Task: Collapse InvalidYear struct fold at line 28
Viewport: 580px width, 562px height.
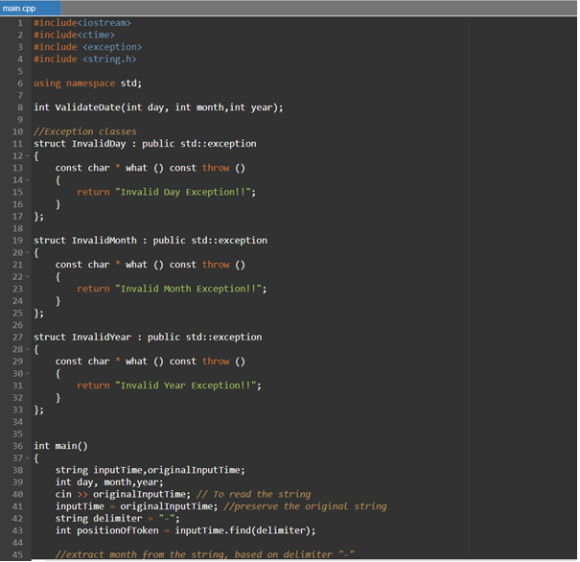Action: click(x=27, y=349)
